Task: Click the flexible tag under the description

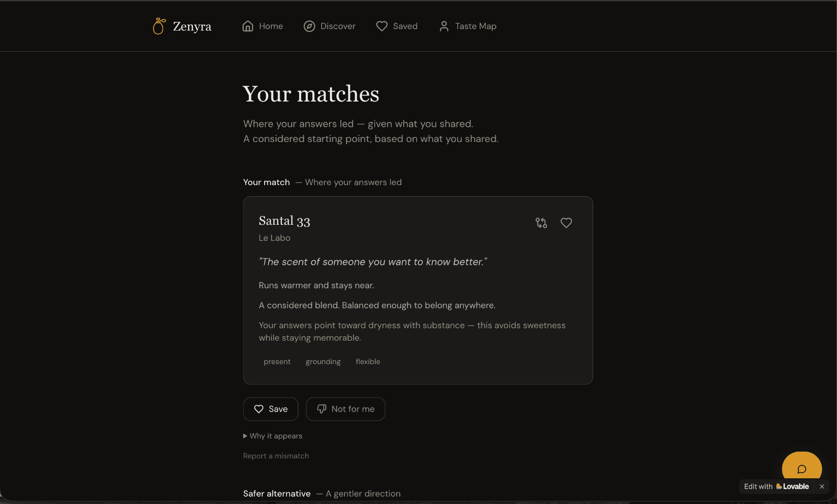Action: [x=368, y=362]
